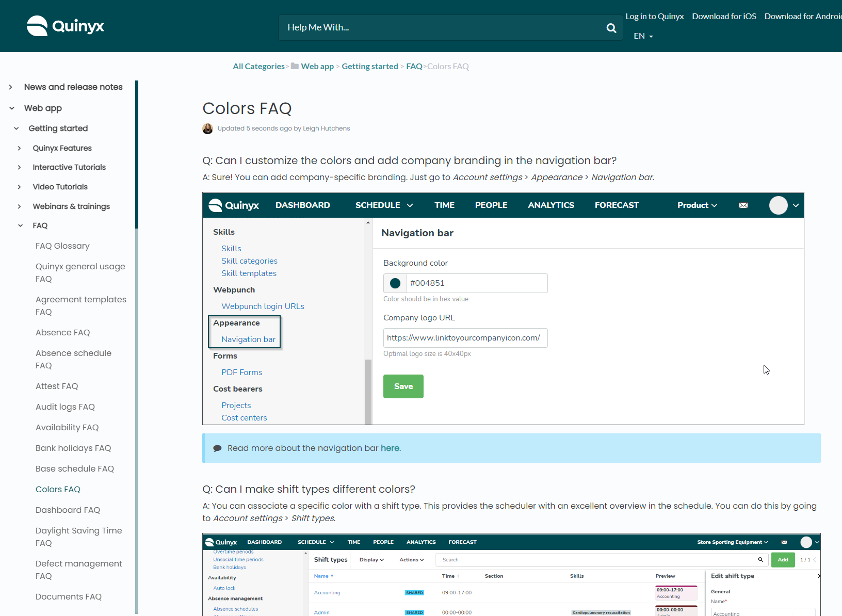
Task: Select Absence FAQ in the sidebar
Action: click(62, 332)
